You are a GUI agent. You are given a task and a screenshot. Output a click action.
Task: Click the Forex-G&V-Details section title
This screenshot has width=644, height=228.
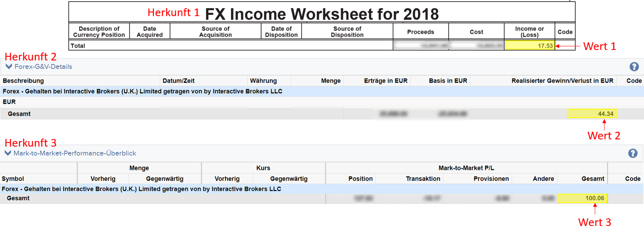(x=43, y=67)
